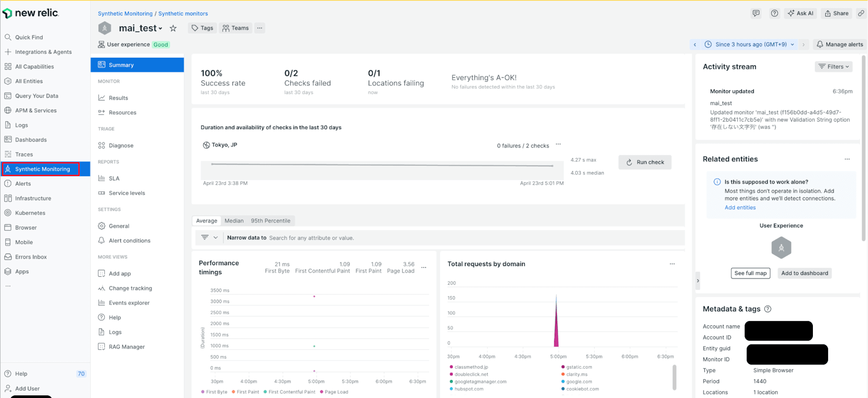Click User Experience hexagon in related entities
The height and width of the screenshot is (398, 868).
click(x=781, y=248)
